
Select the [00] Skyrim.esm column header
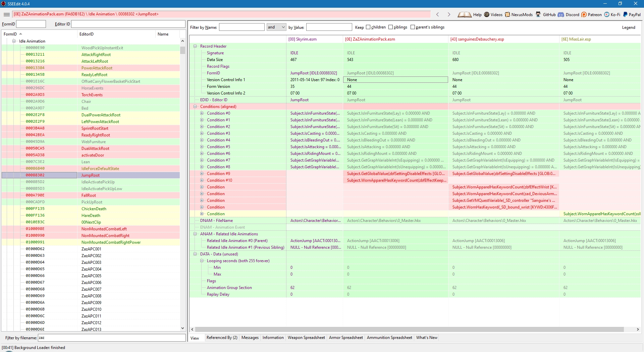(315, 39)
